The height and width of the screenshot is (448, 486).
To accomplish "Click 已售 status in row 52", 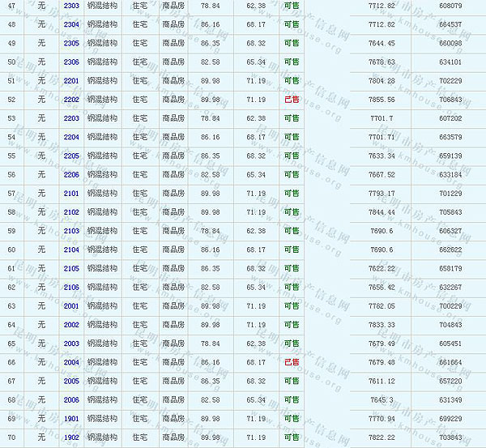I will (292, 100).
